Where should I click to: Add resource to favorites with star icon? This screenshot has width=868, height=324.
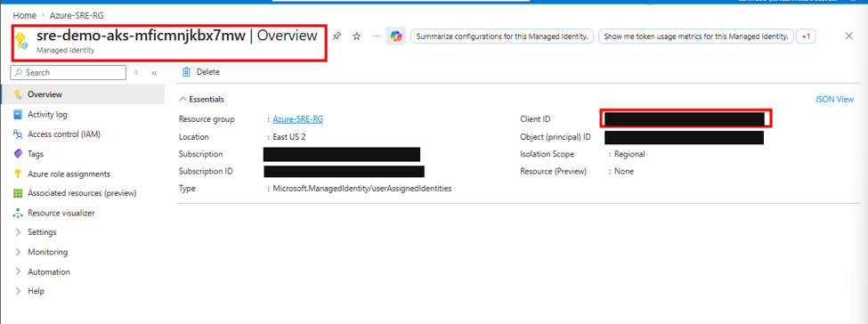[356, 36]
